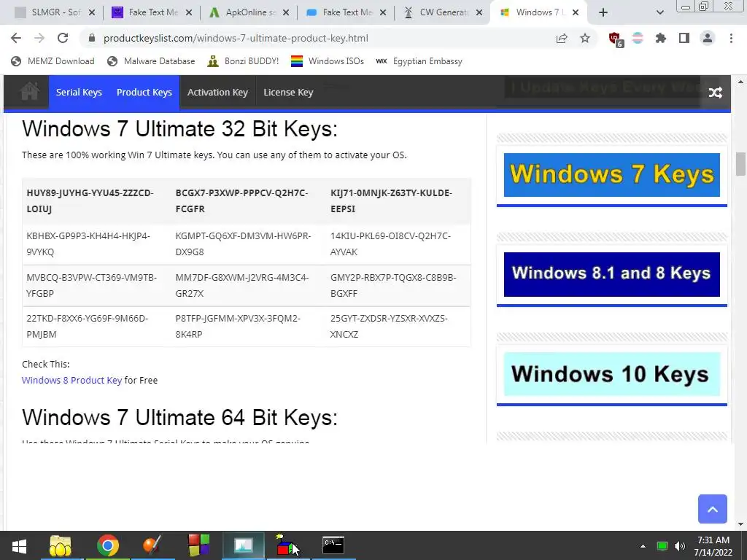Click the key starting KGMPT-GQ6XF

(x=243, y=244)
